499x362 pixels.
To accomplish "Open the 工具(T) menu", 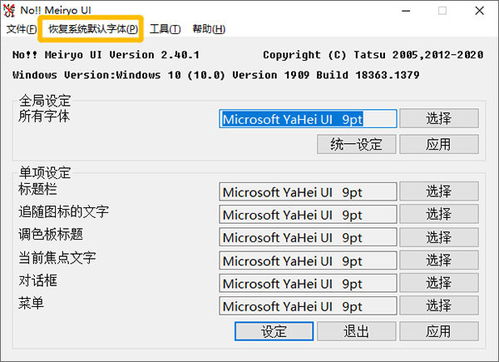I will coord(165,29).
